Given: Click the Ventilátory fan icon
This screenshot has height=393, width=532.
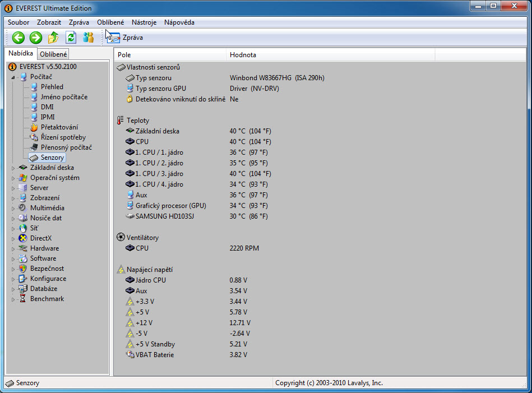Looking at the screenshot, I should pyautogui.click(x=121, y=237).
